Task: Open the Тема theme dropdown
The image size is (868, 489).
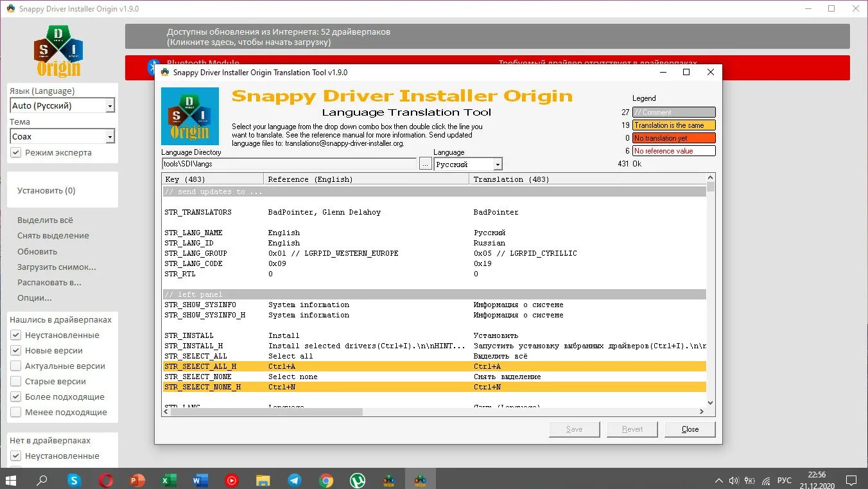Action: pos(62,136)
